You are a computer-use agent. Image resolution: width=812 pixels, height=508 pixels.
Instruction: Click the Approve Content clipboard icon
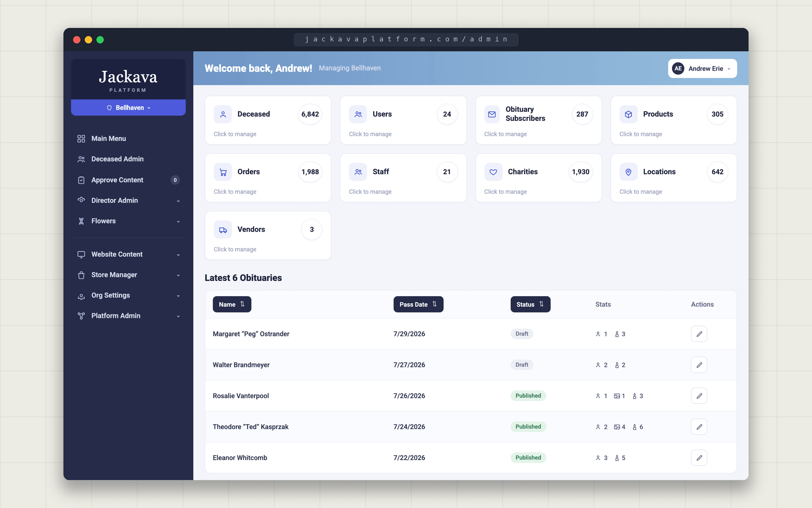pos(81,180)
